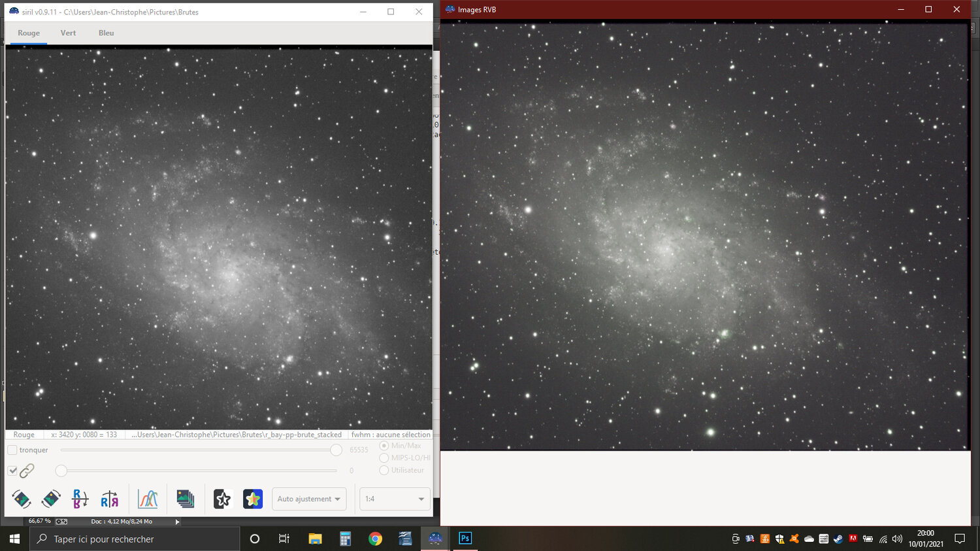Click the colorful star icon

coord(253,499)
